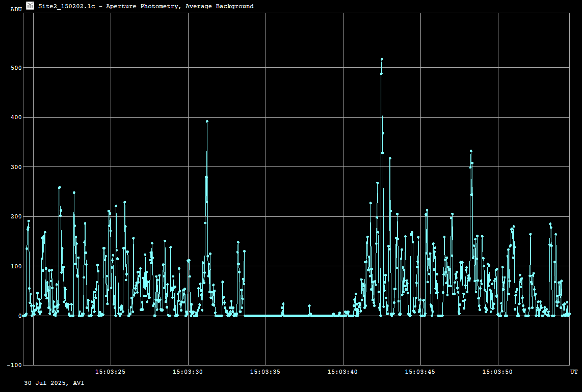The height and width of the screenshot is (392, 582).
Task: Click the last data point at right plot edge
Action: coord(569,314)
